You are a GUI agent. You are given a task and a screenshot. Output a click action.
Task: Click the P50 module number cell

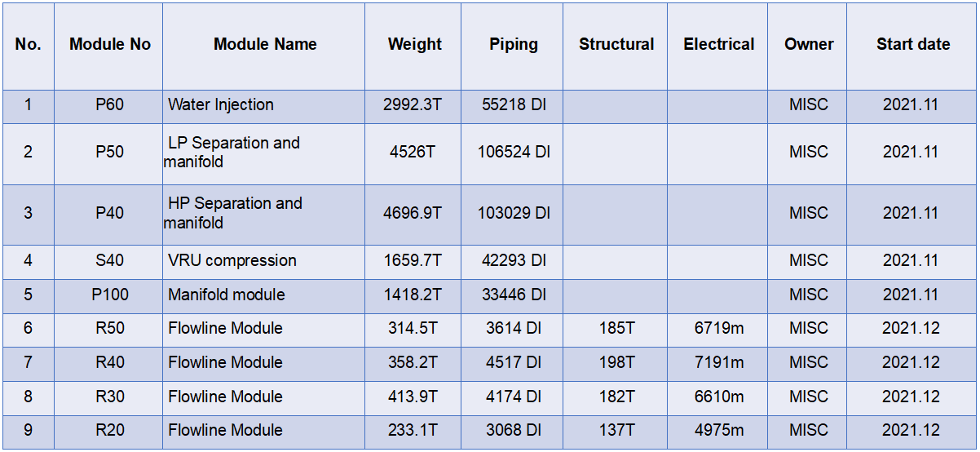click(108, 154)
